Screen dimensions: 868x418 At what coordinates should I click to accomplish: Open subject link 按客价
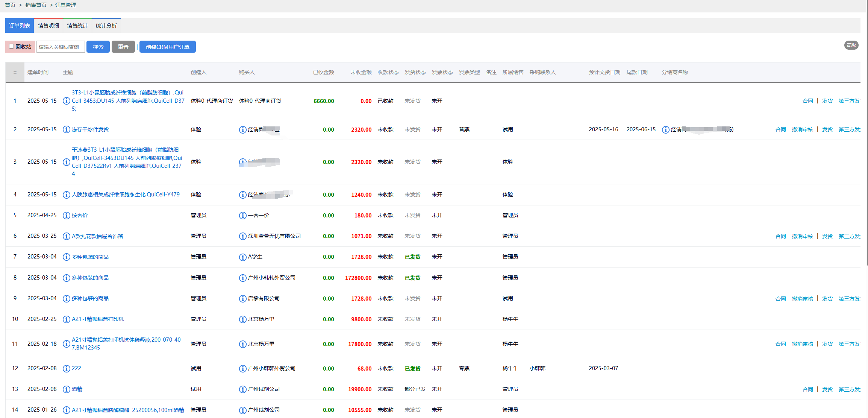(80, 215)
